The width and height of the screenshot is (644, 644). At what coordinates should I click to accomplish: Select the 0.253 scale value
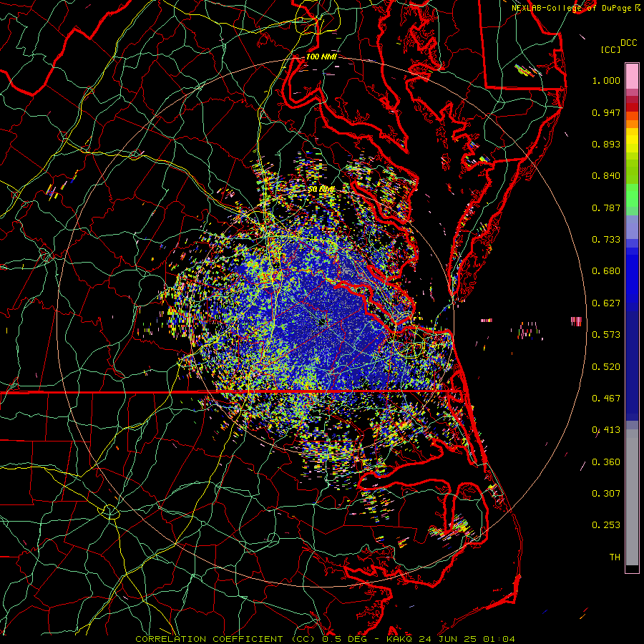(606, 525)
